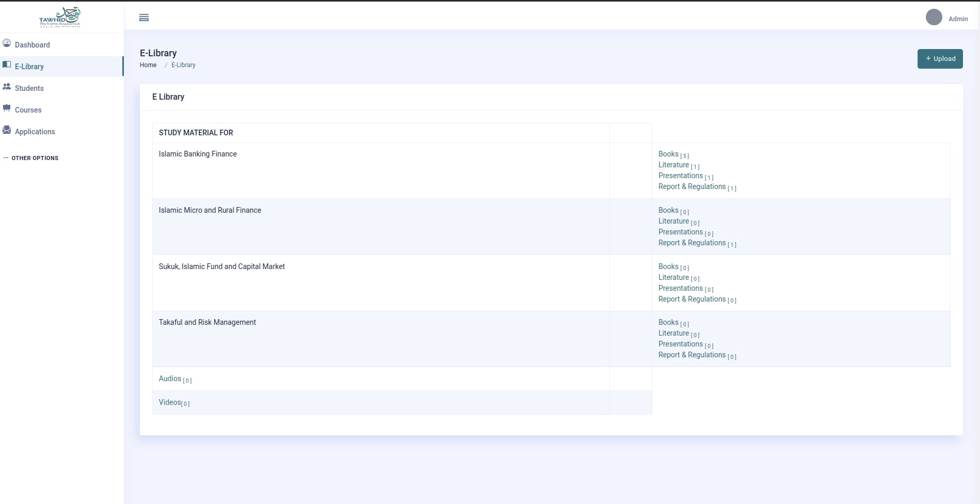Click the Islamic Micro and Rural Finance title
980x504 pixels.
[x=210, y=210]
